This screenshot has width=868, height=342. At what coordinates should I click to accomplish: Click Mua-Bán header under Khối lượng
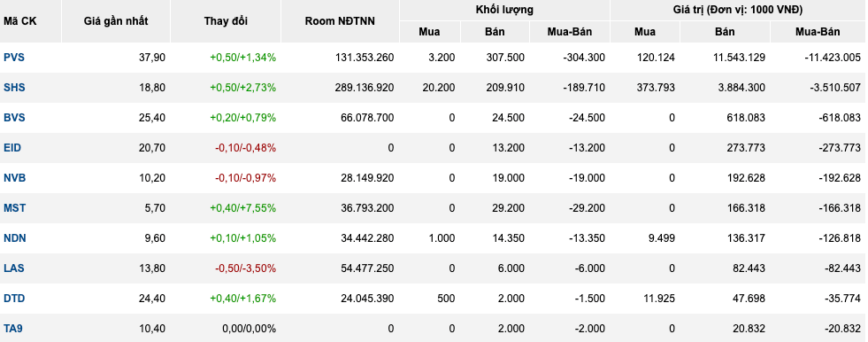click(x=570, y=32)
